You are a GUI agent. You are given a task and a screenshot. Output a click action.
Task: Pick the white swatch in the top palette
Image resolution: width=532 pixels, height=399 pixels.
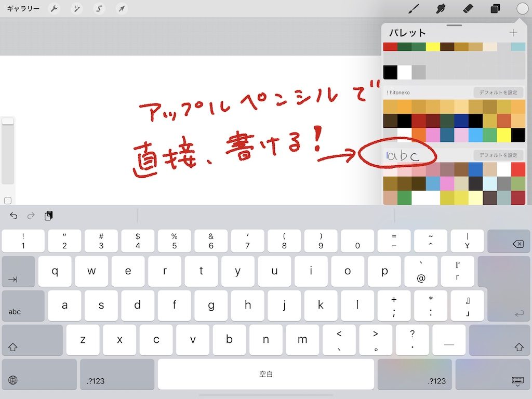[x=404, y=72]
